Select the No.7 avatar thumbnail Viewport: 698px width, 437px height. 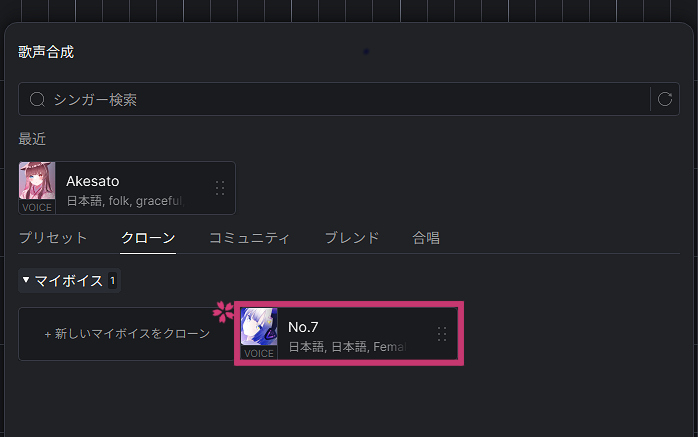tap(259, 327)
